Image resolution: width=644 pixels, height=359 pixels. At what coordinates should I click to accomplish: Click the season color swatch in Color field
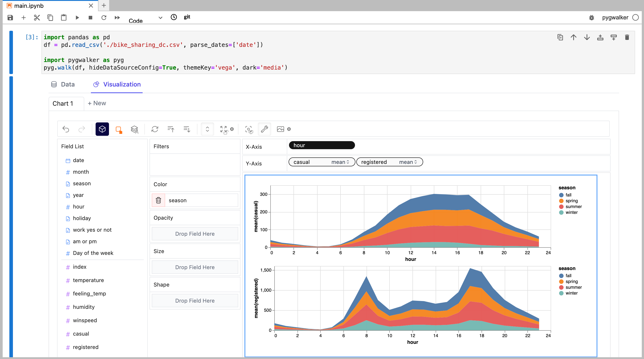click(159, 200)
